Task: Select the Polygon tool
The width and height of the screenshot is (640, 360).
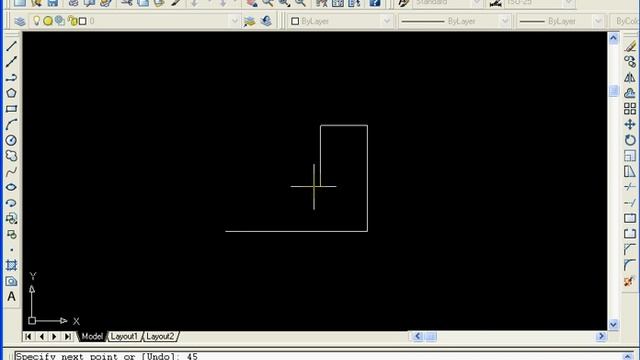Action: [x=11, y=93]
